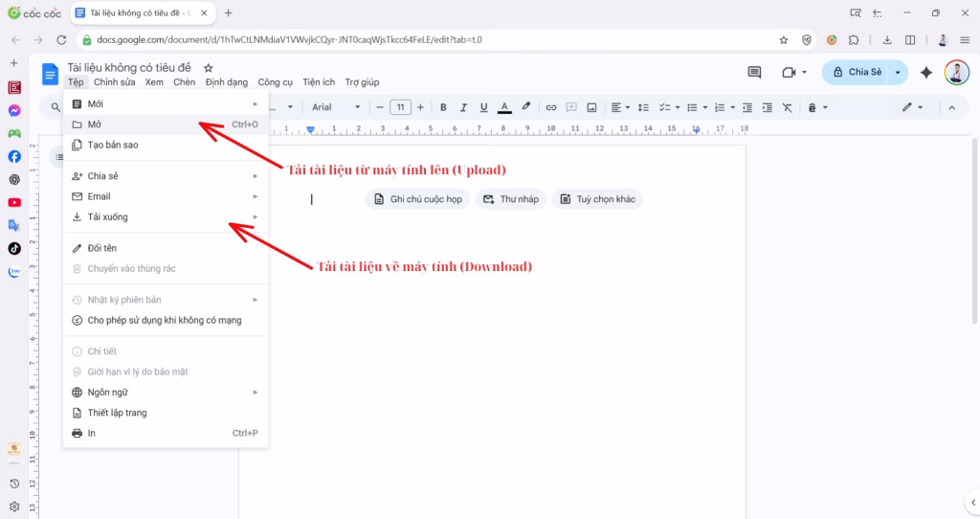Reload the page
Screen dimensions: 980x519
pyautogui.click(x=61, y=39)
